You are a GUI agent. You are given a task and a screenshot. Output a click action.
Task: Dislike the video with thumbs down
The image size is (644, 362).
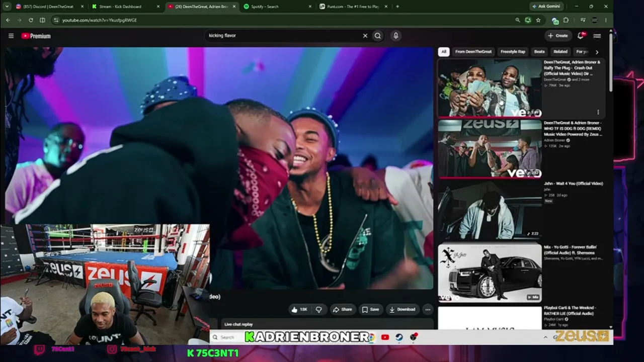(318, 309)
